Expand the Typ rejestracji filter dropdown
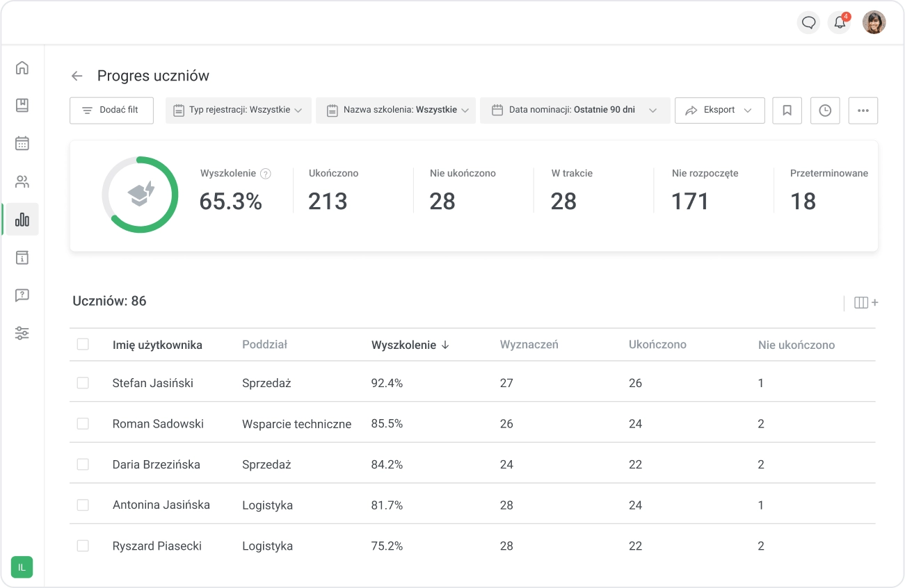 [238, 111]
